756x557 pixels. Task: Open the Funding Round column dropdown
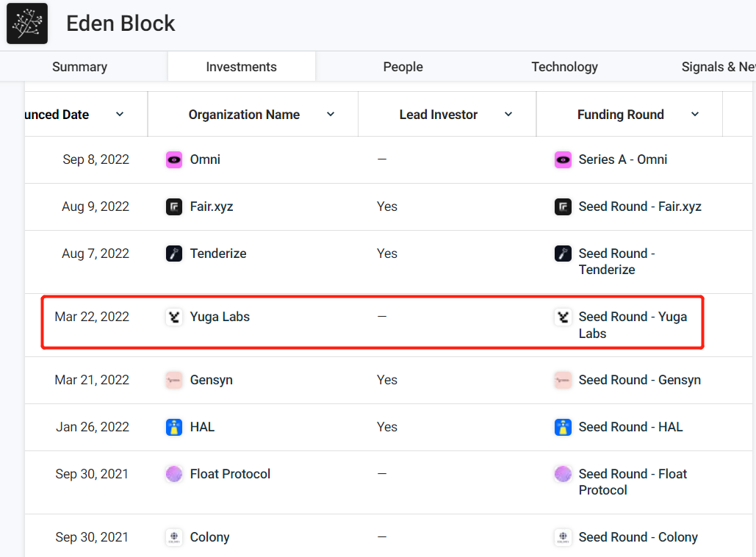(x=695, y=114)
